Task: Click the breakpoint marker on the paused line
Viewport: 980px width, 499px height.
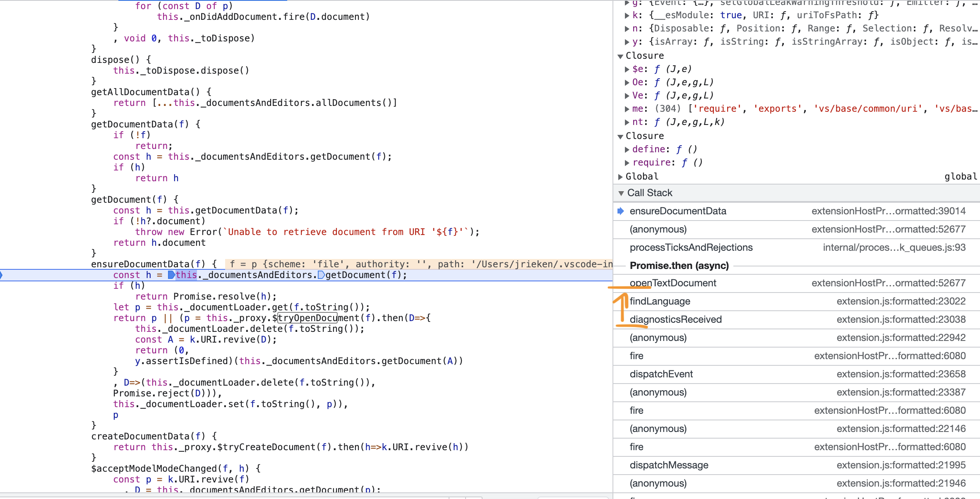Action: tap(2, 274)
